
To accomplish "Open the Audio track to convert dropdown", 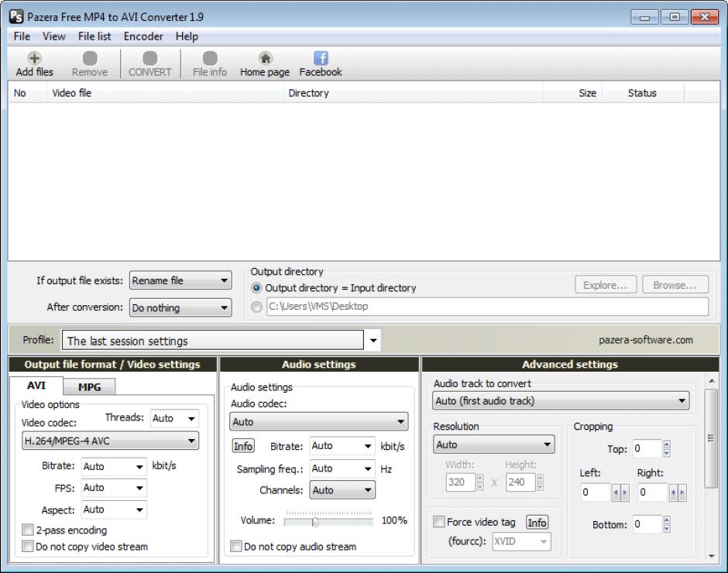I will tap(561, 401).
